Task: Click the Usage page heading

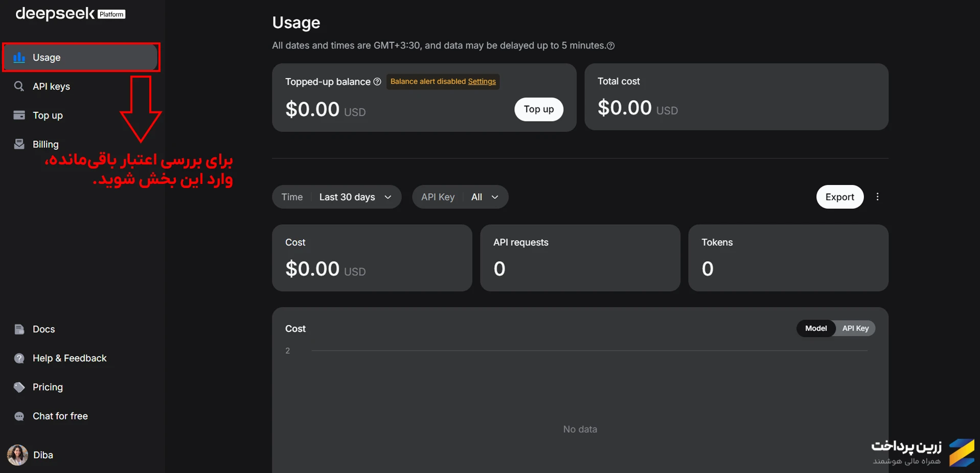Action: (296, 22)
